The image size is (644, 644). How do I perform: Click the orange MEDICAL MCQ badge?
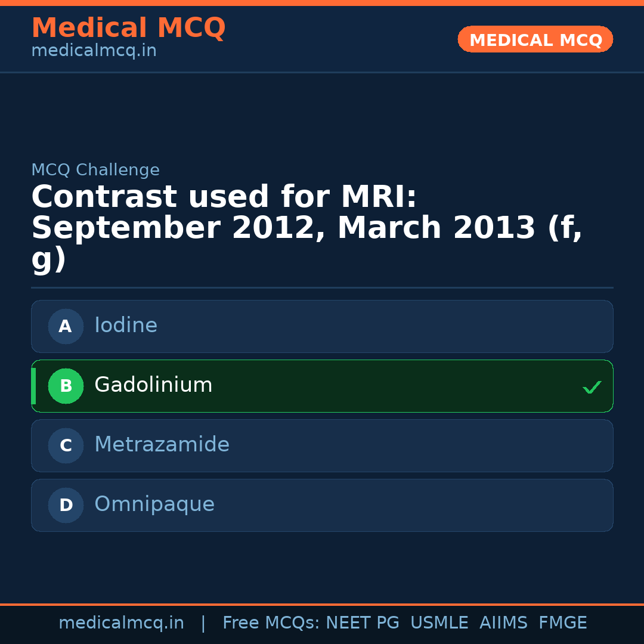(535, 39)
